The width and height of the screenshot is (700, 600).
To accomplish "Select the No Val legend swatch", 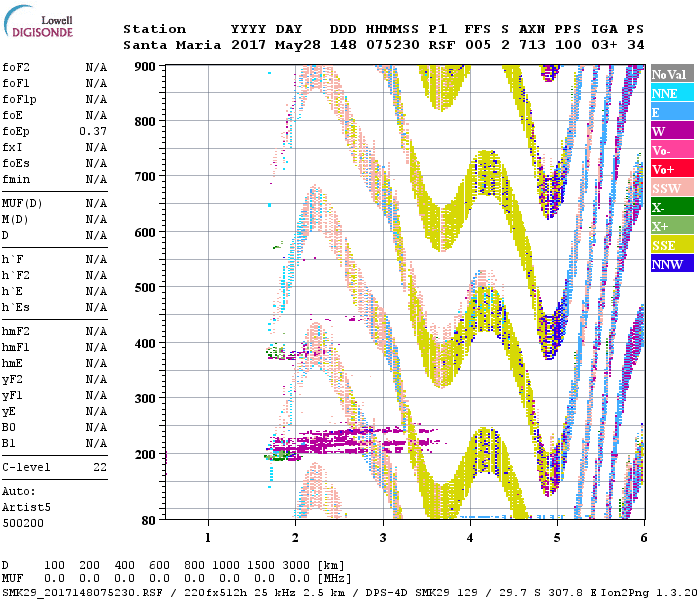I will tap(672, 74).
